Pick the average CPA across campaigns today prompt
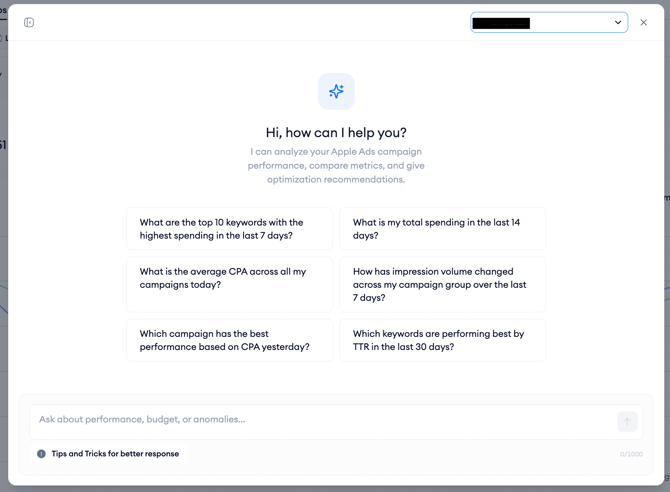The height and width of the screenshot is (492, 670). pos(229,284)
